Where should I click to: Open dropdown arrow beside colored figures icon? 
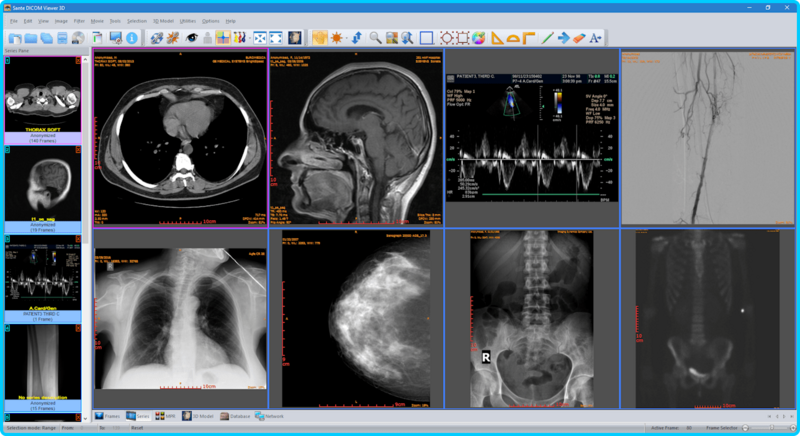[x=248, y=38]
